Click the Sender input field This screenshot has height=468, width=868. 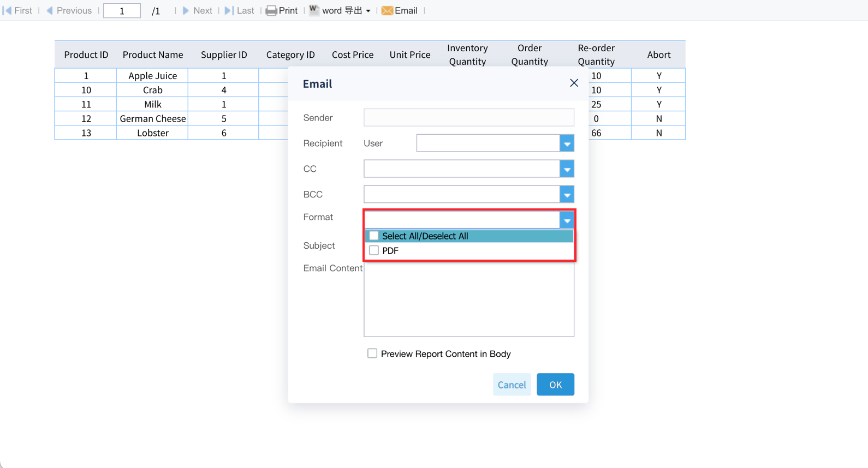(469, 117)
